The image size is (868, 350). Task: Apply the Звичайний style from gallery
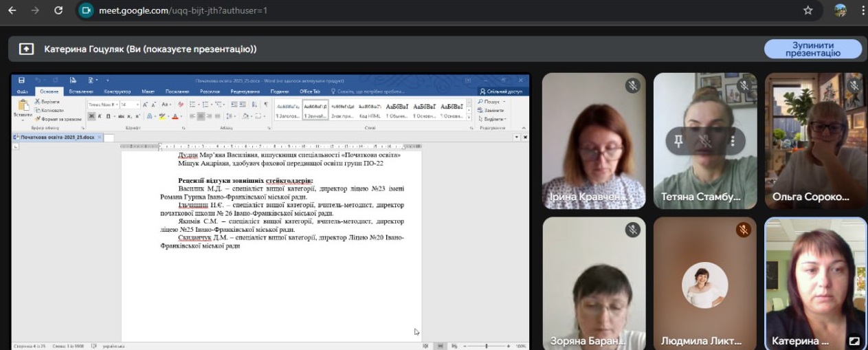click(315, 110)
